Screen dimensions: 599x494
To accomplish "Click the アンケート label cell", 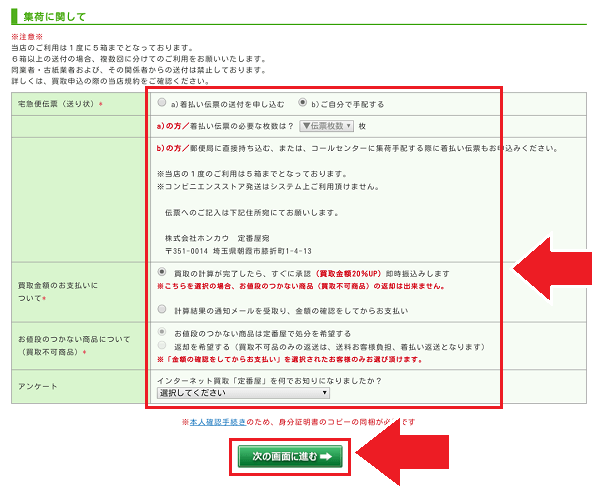I will click(79, 386).
